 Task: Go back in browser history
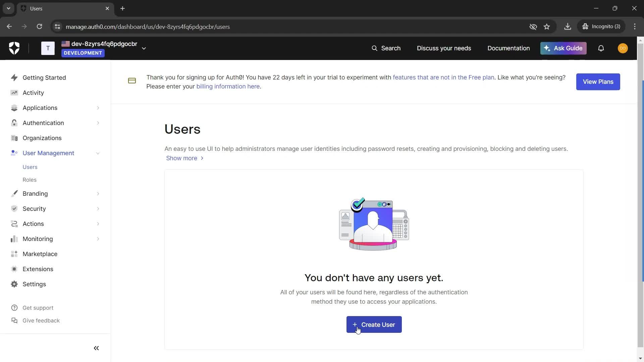point(9,26)
